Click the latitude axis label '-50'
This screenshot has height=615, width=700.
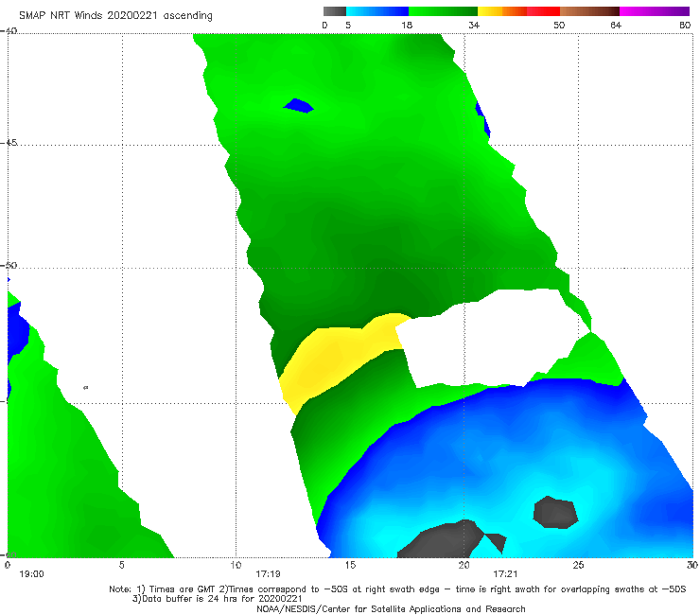(x=9, y=265)
